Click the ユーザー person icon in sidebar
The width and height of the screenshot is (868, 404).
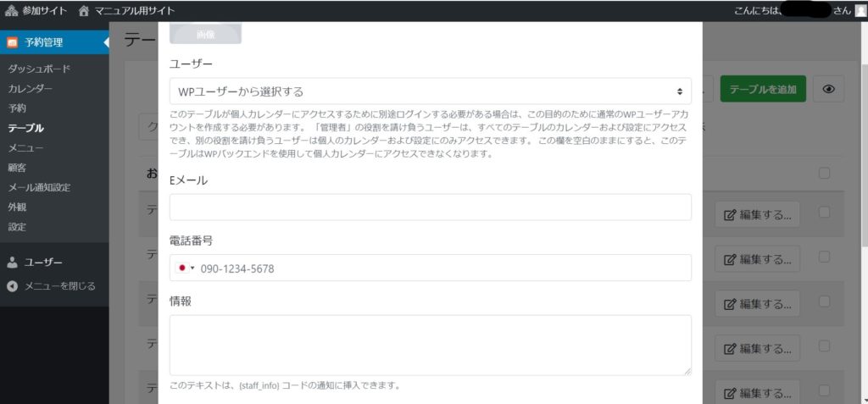(x=12, y=263)
